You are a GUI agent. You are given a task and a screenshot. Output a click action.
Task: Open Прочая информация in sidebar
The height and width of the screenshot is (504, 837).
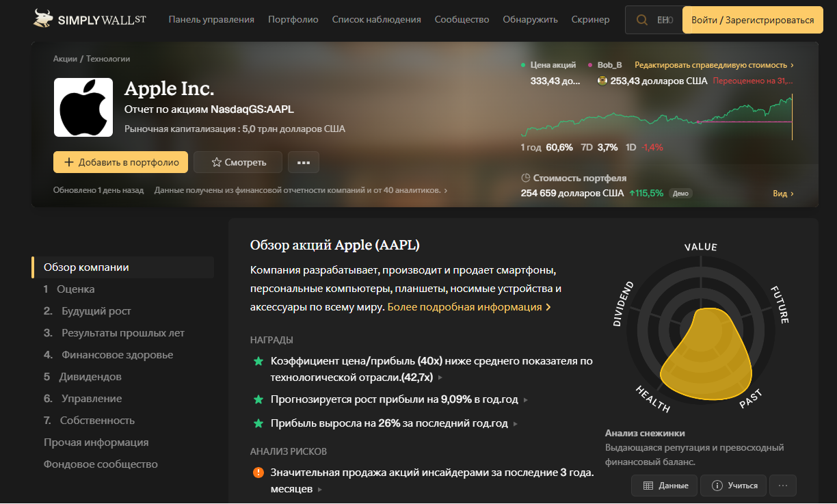click(96, 442)
